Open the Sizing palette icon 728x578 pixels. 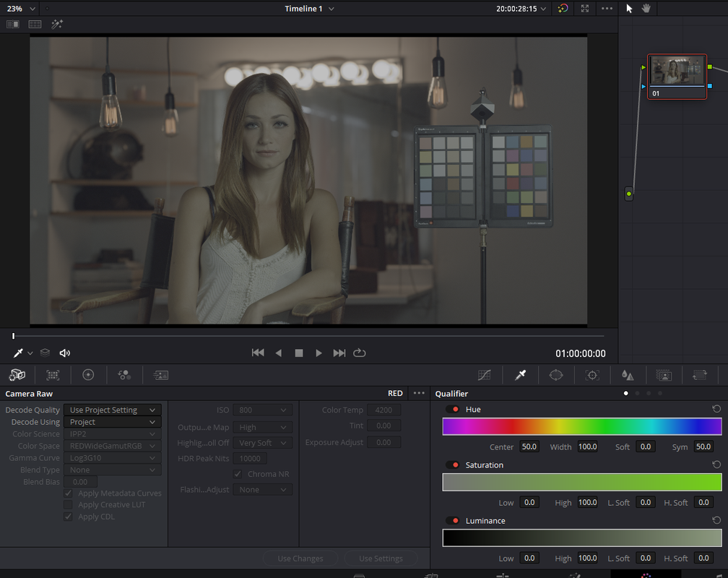click(x=700, y=375)
